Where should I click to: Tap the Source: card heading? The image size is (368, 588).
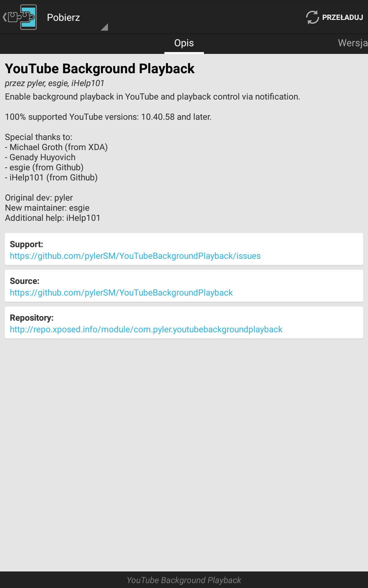(x=25, y=281)
